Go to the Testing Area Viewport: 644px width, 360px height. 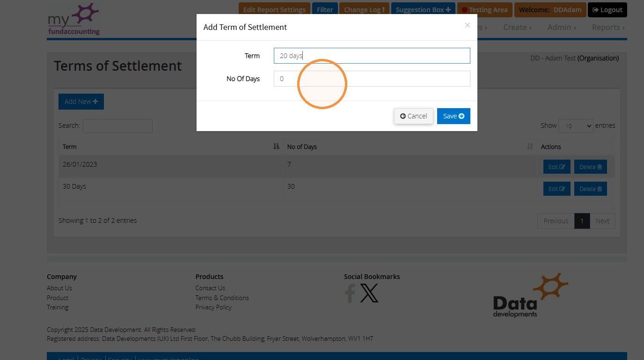click(x=484, y=9)
